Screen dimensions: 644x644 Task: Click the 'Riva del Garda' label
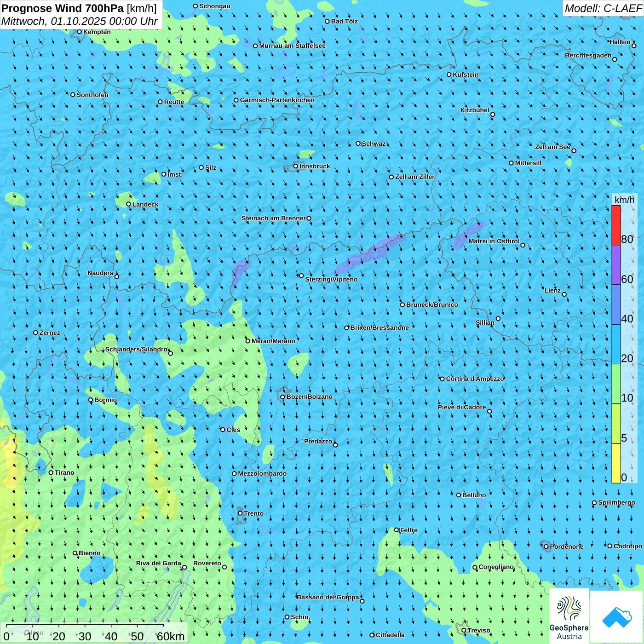[x=159, y=563]
